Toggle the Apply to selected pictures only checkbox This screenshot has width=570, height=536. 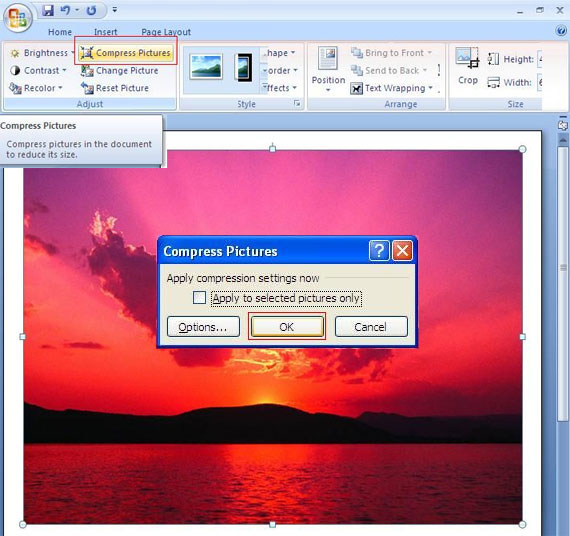[199, 298]
